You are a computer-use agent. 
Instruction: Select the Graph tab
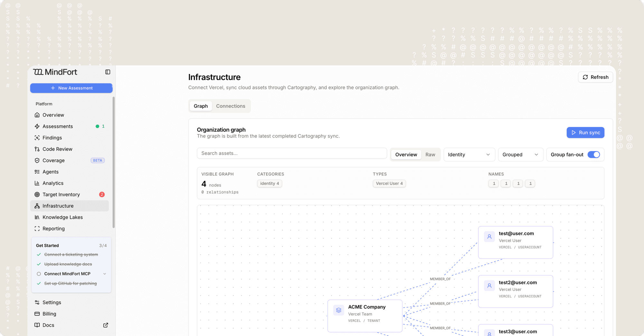click(x=201, y=106)
